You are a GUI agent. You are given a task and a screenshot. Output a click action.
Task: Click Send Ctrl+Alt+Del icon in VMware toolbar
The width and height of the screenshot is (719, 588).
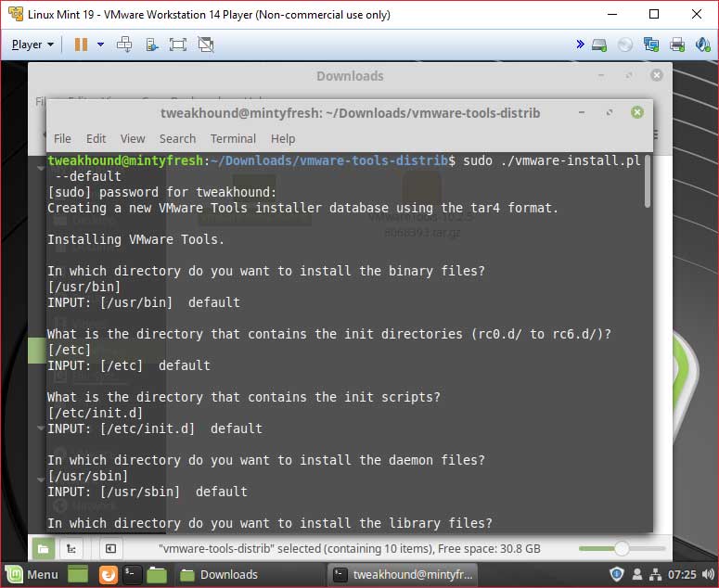[124, 45]
